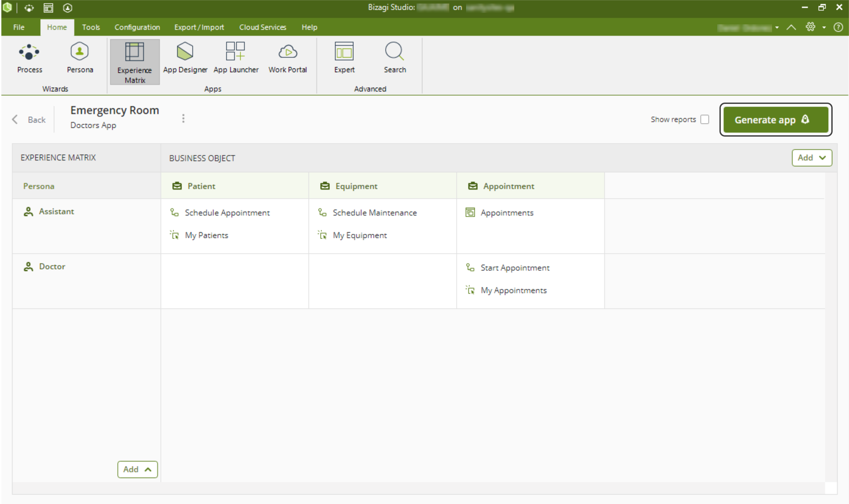Click the My Appointments collection icon
Screen dimensions: 849x504
click(470, 290)
